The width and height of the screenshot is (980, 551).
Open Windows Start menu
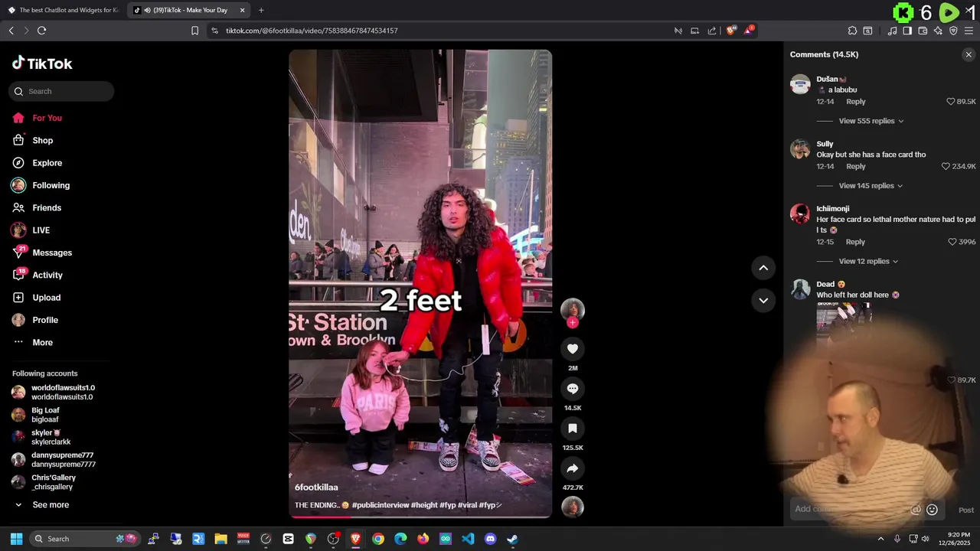click(16, 539)
